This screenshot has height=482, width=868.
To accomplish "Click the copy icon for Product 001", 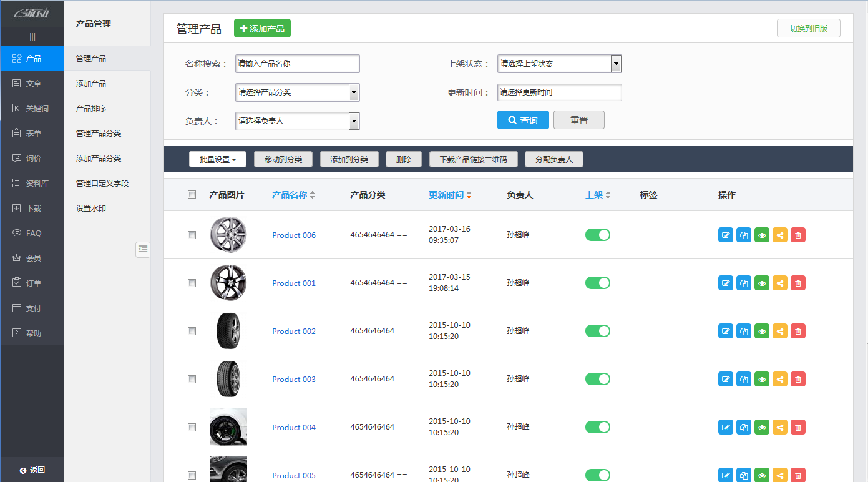I will click(744, 283).
